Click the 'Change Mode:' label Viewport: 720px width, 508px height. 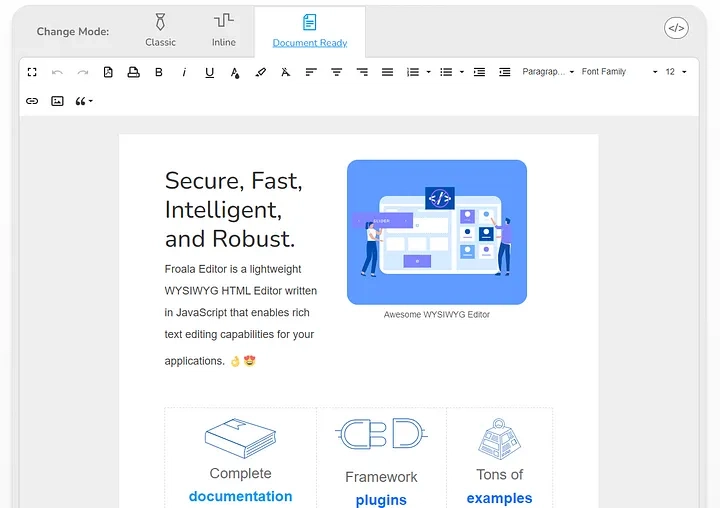73,32
